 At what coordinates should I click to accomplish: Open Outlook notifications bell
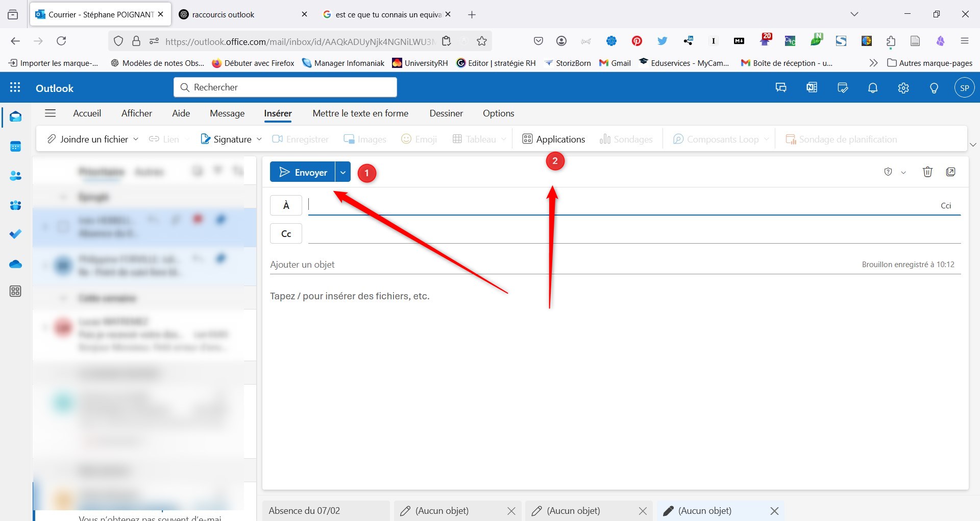(872, 87)
